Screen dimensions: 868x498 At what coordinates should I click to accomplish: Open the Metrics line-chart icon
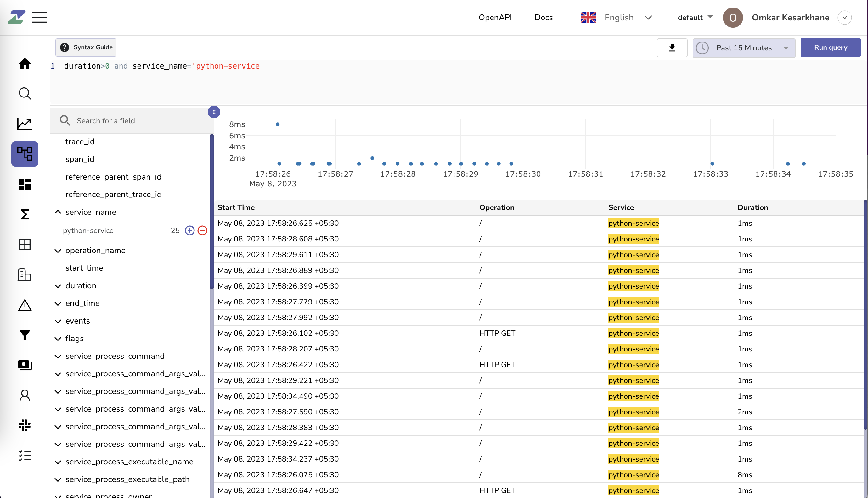25,124
